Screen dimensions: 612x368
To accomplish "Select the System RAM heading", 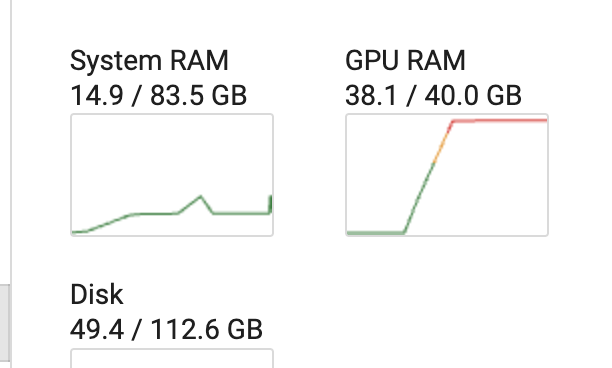I will pos(149,61).
